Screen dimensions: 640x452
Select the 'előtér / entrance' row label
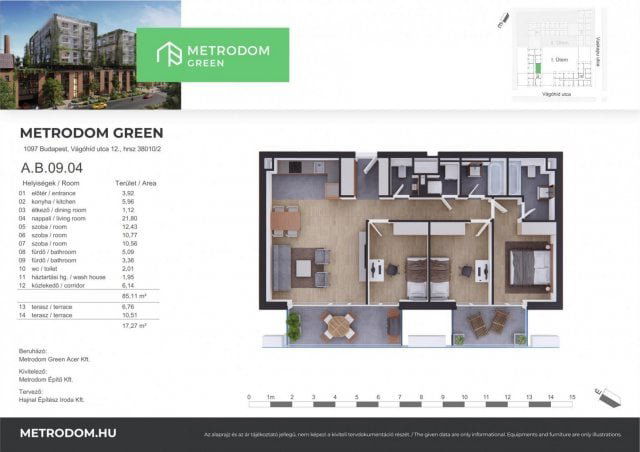pos(54,193)
